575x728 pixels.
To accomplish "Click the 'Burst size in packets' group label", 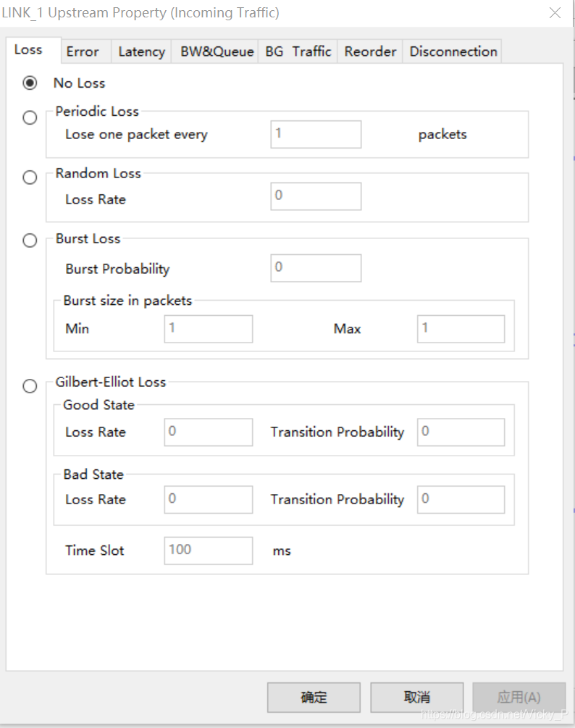I will pyautogui.click(x=127, y=301).
